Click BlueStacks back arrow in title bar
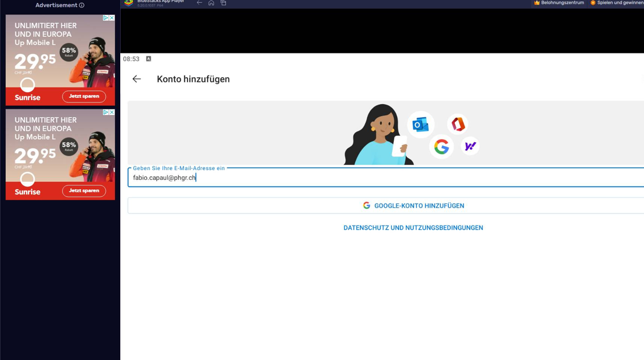Screen dimensions: 644x360 click(199, 2)
